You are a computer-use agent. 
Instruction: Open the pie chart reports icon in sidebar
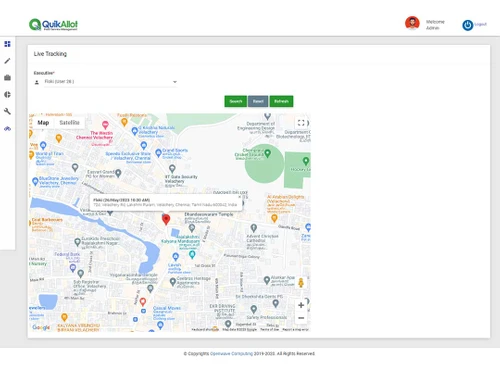[7, 95]
